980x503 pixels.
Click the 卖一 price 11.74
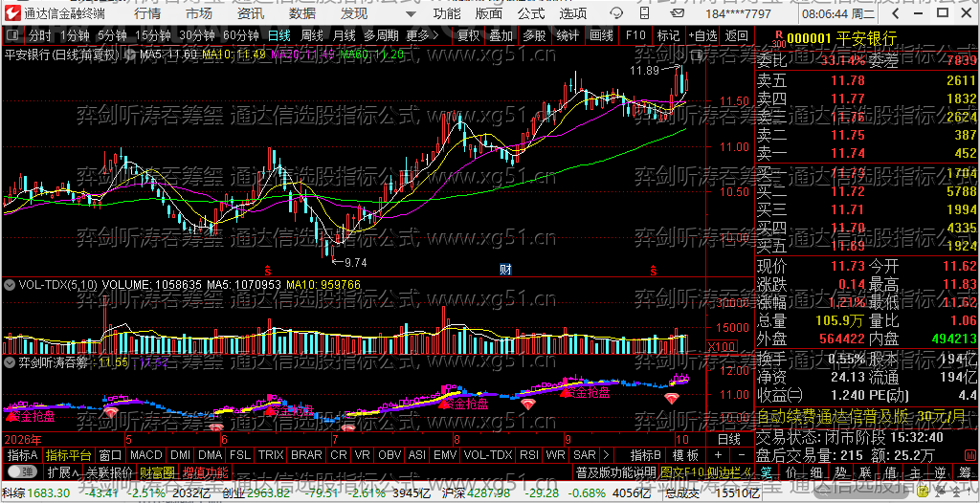pyautogui.click(x=848, y=153)
